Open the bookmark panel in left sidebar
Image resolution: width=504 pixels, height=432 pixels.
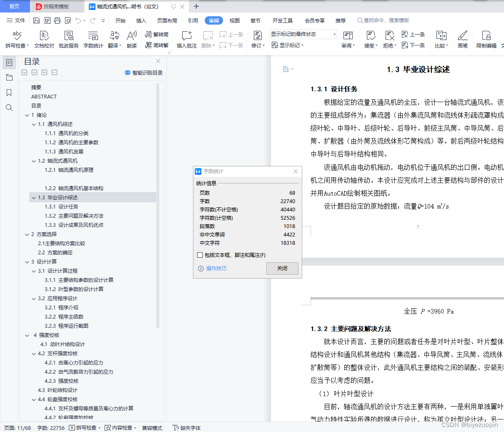(x=9, y=93)
